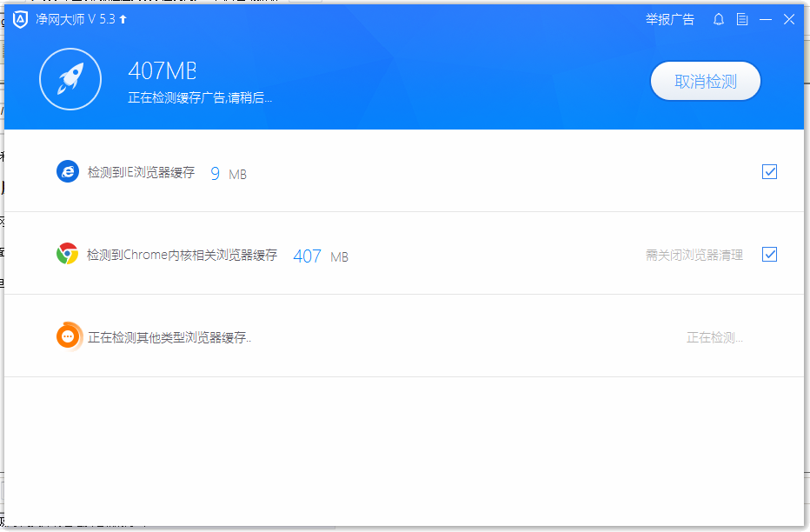The height and width of the screenshot is (532, 810).
Task: Click the IE browser icon
Action: pyautogui.click(x=67, y=171)
